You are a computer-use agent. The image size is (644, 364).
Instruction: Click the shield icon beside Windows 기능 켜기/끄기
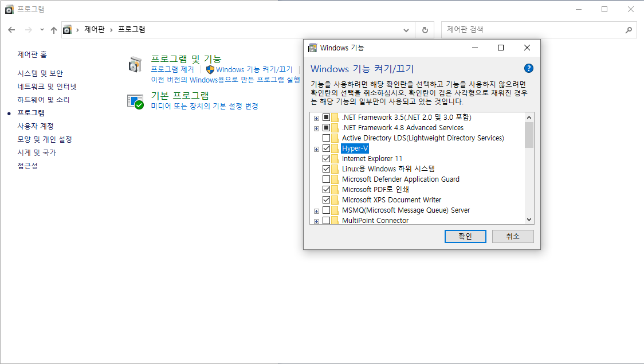210,69
